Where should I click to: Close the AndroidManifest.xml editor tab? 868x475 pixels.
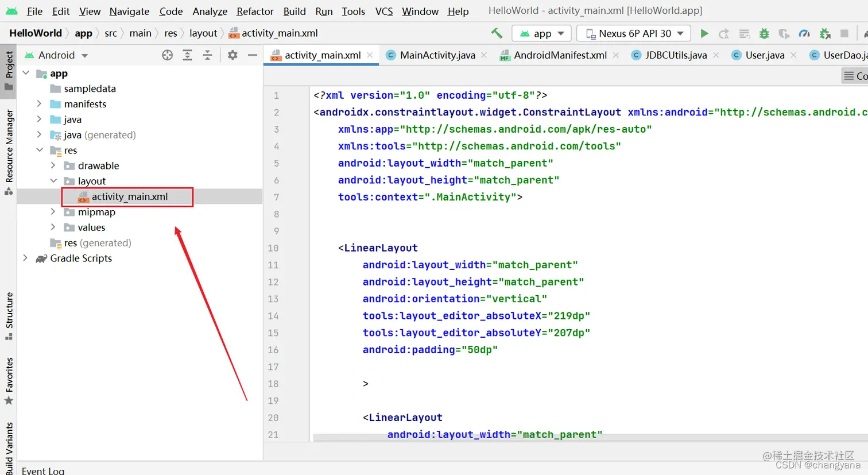click(x=615, y=55)
